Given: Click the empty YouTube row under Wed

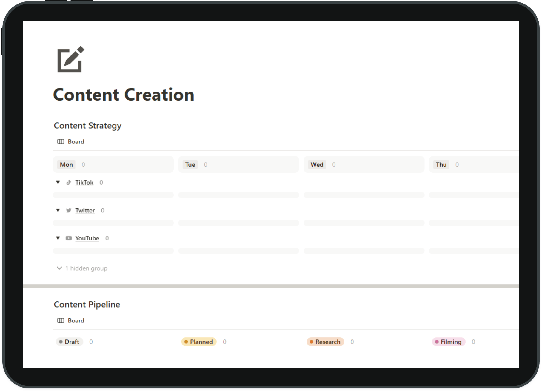Looking at the screenshot, I should [x=364, y=251].
